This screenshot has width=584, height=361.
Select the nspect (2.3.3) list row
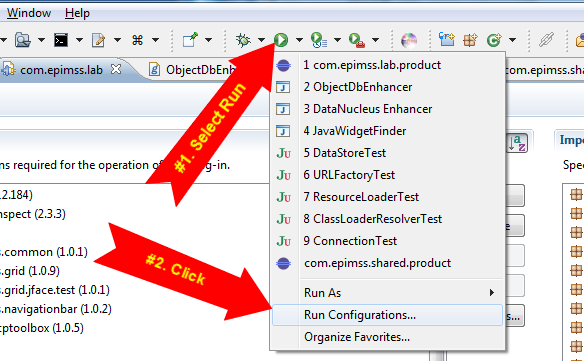pos(33,214)
